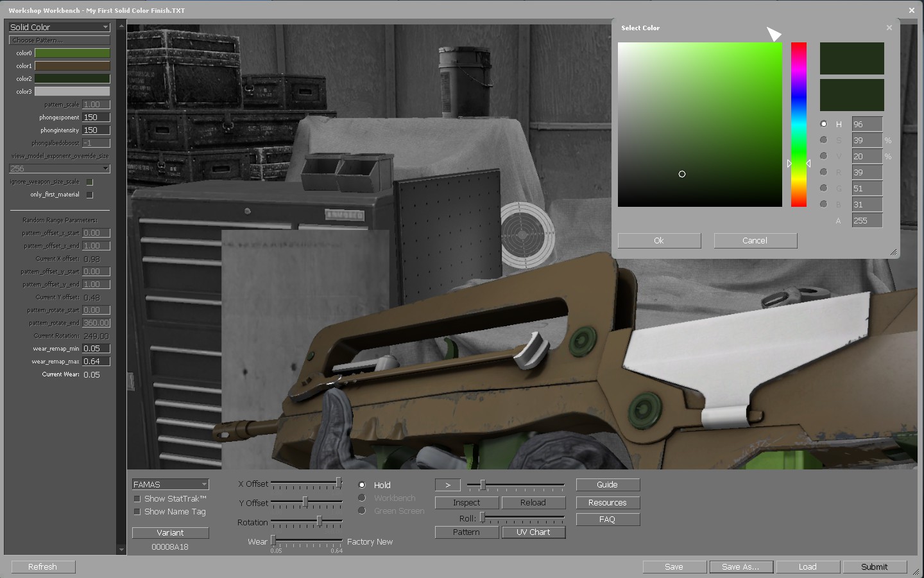The height and width of the screenshot is (578, 924).
Task: Select the V value radio button
Action: pos(824,156)
